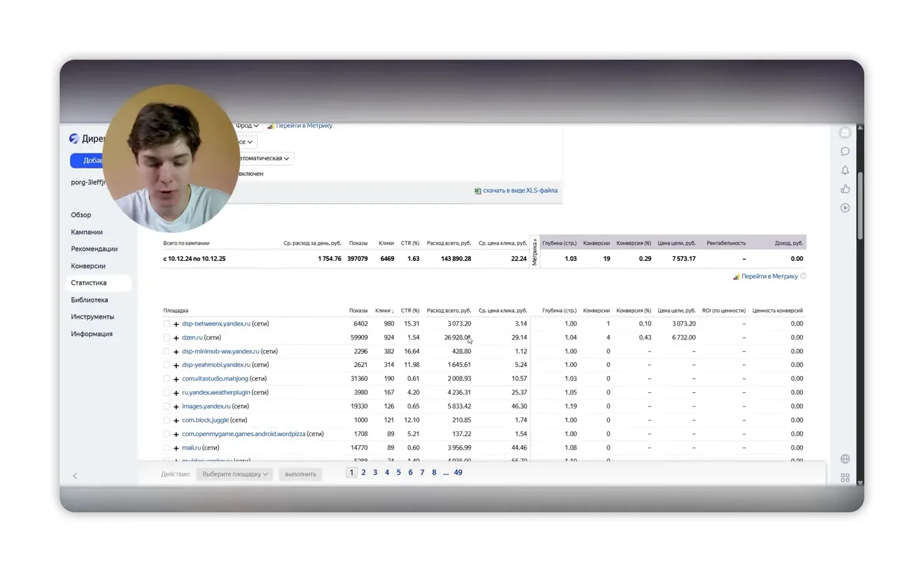924x572 pixels.
Task: Go to Рекомендации in the sidebar
Action: coord(94,249)
